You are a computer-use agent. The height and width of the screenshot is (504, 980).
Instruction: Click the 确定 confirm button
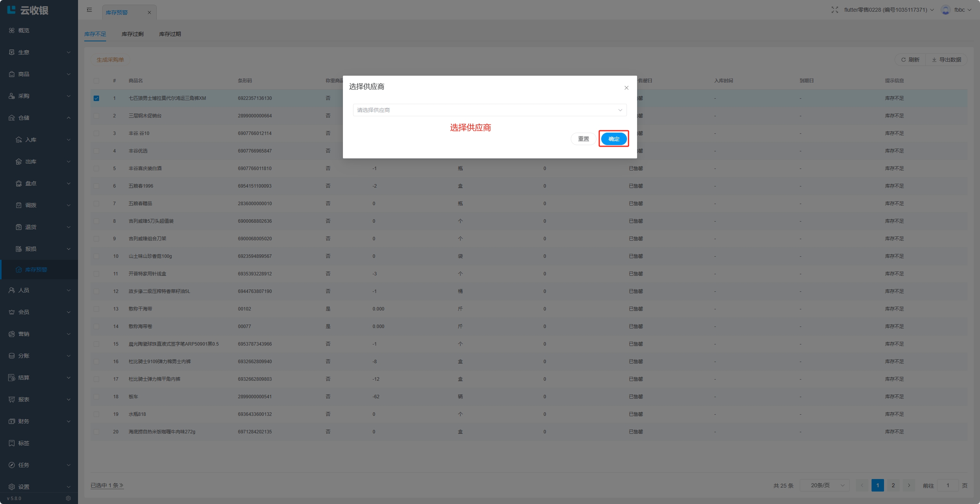[x=614, y=139]
